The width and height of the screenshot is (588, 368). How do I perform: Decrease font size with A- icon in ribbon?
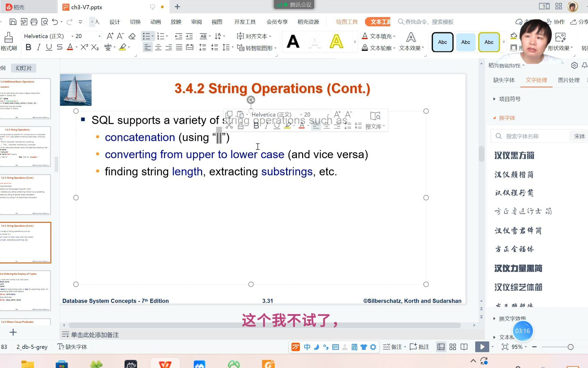(x=120, y=36)
